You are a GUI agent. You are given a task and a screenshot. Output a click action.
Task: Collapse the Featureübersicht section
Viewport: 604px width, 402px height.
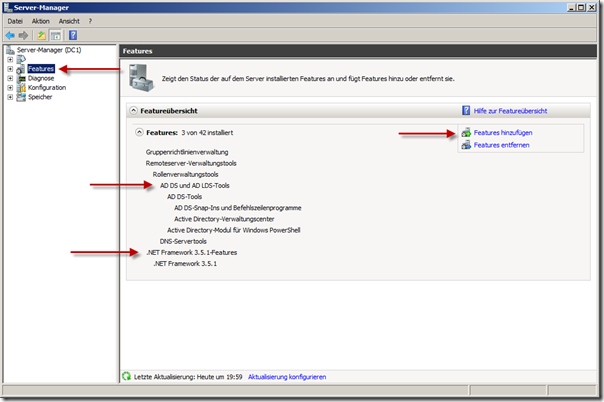click(x=133, y=111)
